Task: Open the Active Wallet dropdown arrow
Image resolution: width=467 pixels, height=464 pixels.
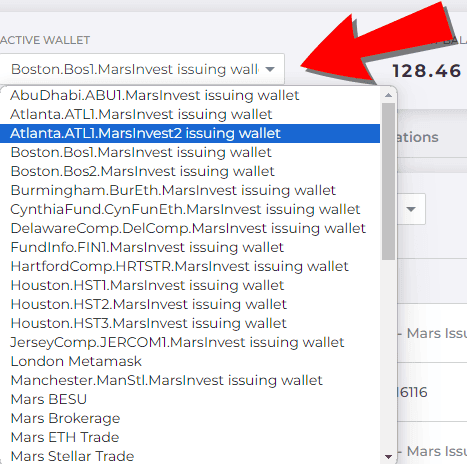Action: [x=270, y=69]
